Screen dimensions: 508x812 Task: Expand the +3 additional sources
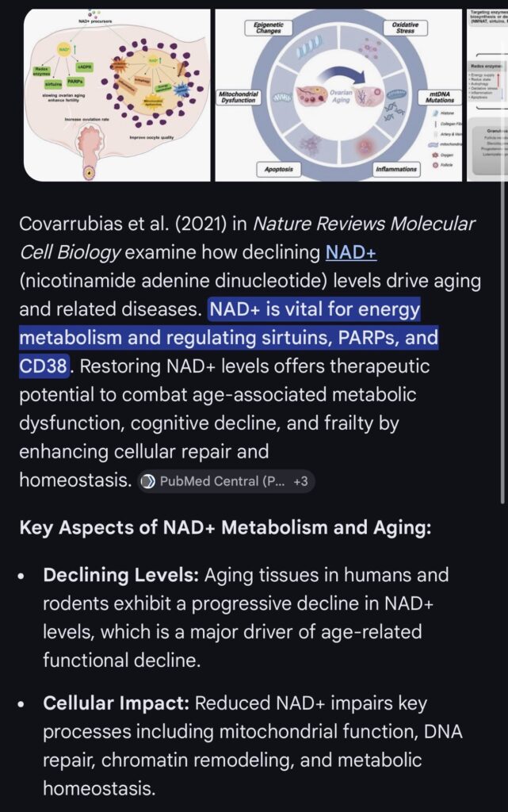point(300,481)
